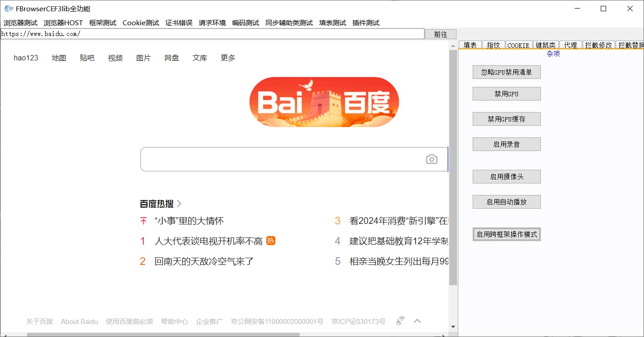Open the 证书错误 menu
644x337 pixels.
(179, 23)
